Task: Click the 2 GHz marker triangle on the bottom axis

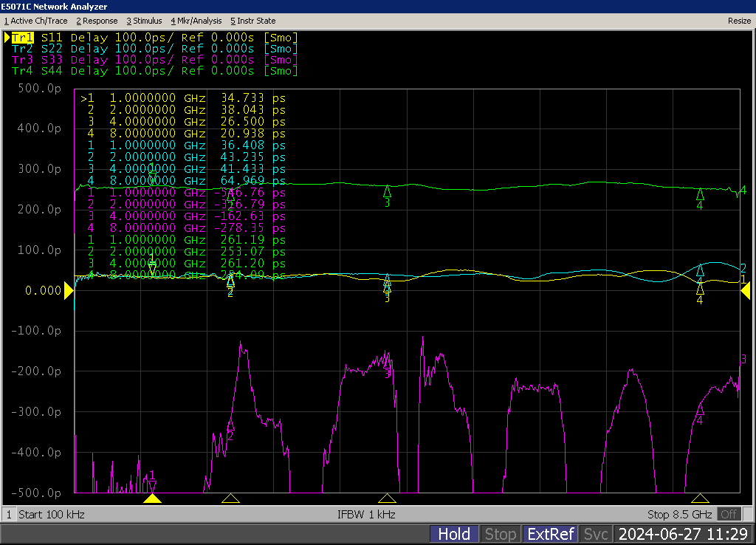Action: point(230,498)
